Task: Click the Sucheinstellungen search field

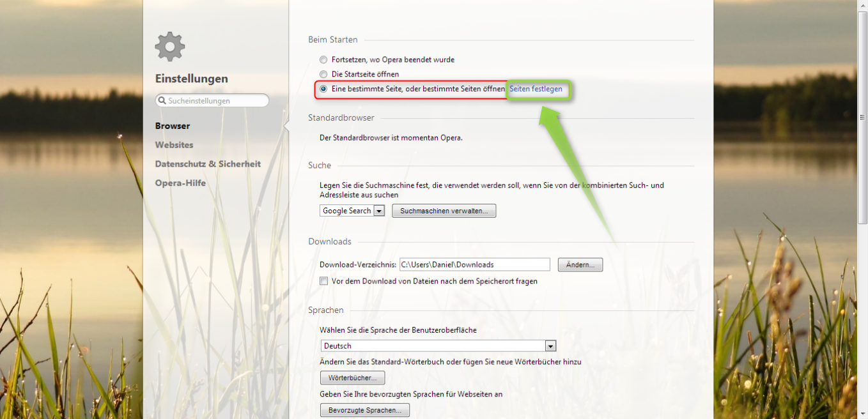Action: (212, 101)
